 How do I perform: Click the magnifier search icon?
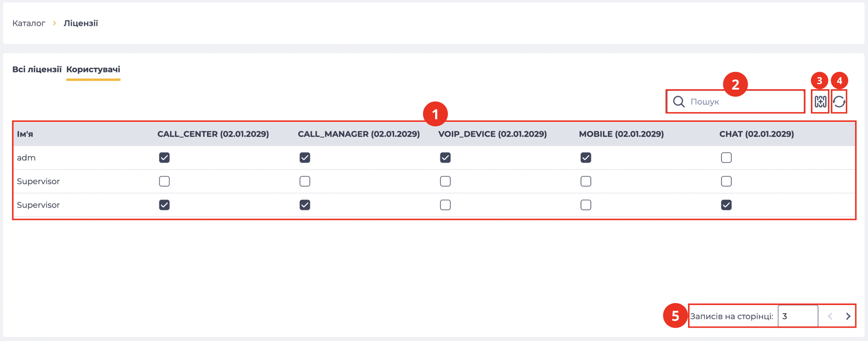(x=679, y=102)
